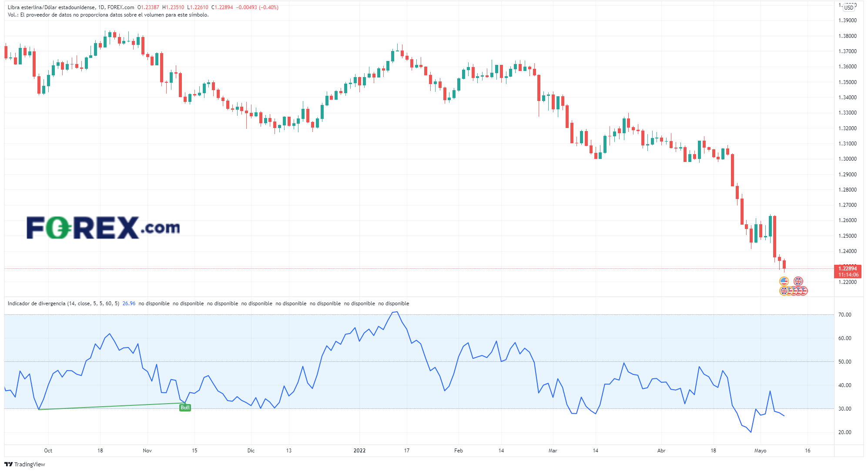This screenshot has height=472, width=868.
Task: Click the 1.32000 price axis label
Action: pos(848,128)
